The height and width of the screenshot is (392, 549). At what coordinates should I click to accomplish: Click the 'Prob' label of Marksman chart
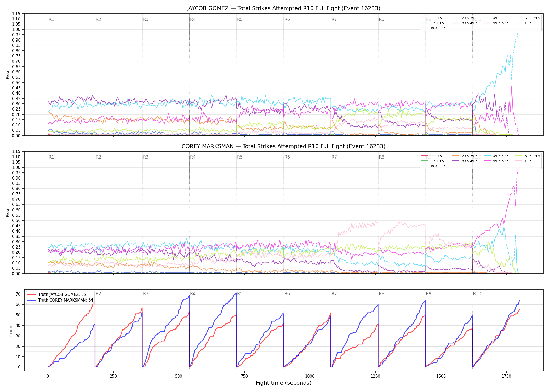pyautogui.click(x=8, y=213)
